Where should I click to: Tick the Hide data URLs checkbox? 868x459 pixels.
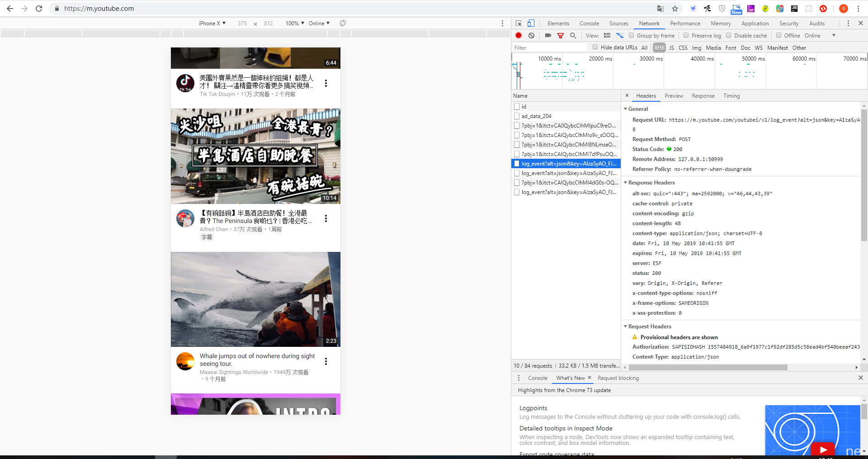click(x=595, y=47)
